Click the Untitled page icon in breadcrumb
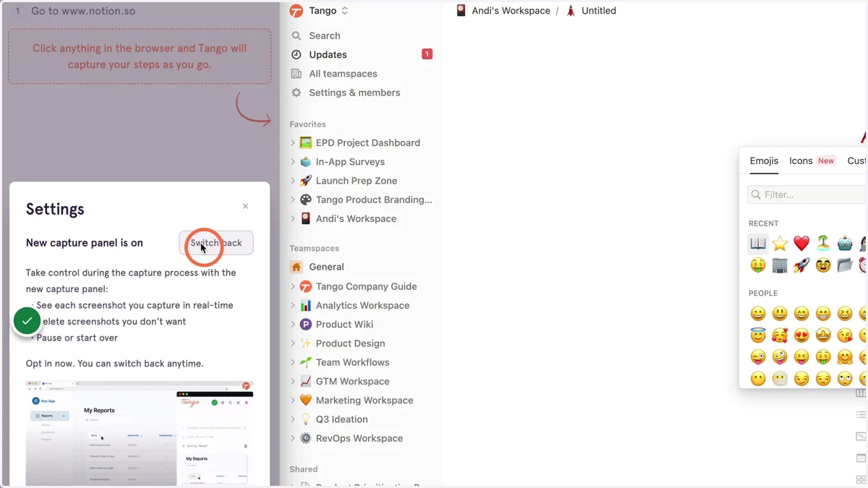The image size is (868, 488). [x=571, y=11]
